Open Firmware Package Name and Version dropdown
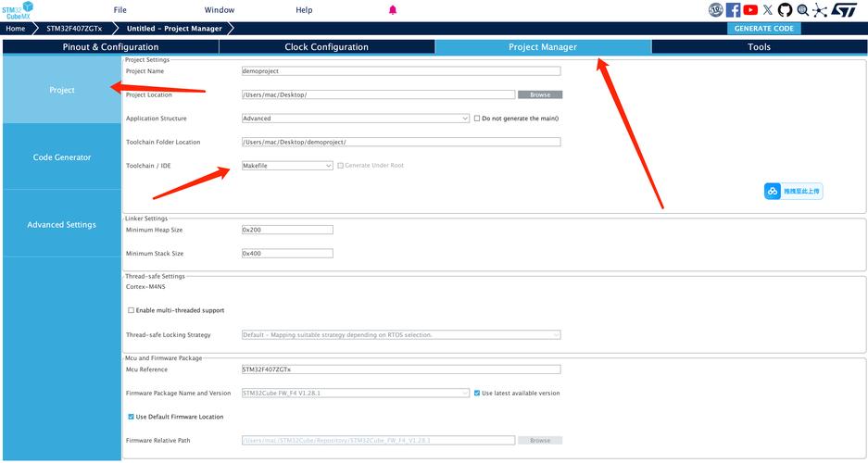The height and width of the screenshot is (463, 868). click(x=356, y=393)
